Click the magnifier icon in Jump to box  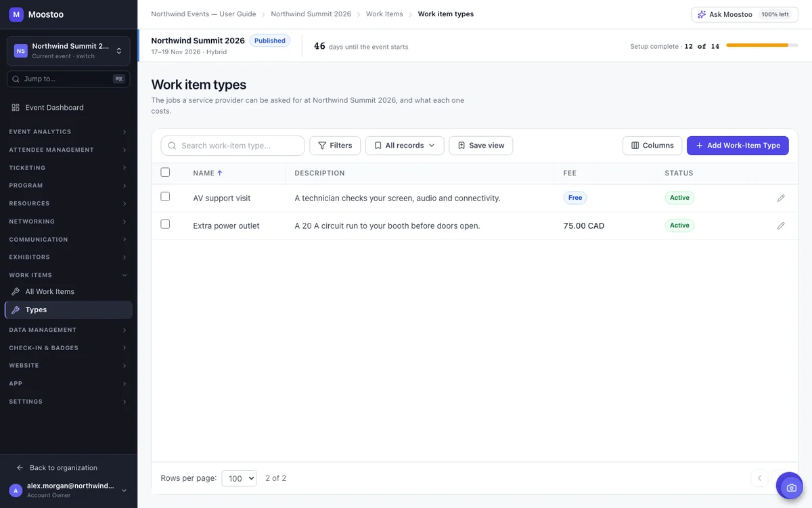coord(16,79)
